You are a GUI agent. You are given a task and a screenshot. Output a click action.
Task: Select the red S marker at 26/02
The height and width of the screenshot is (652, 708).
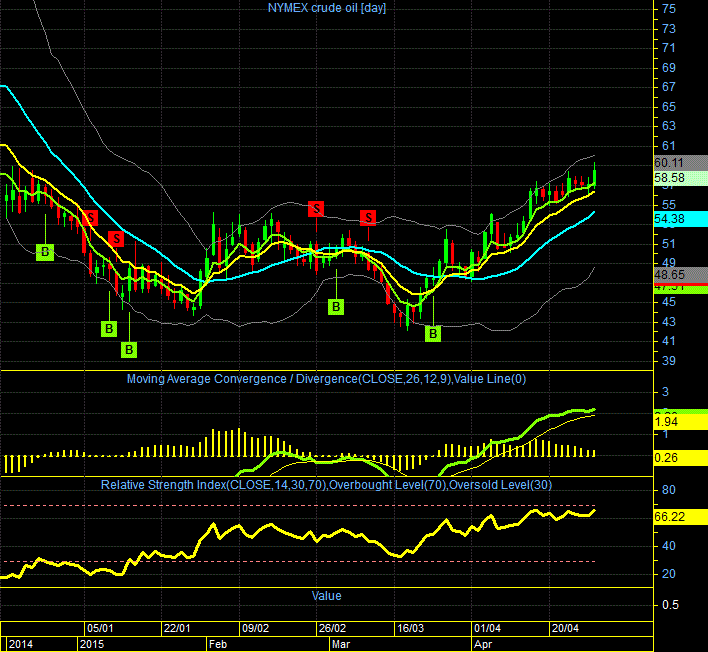click(x=316, y=209)
